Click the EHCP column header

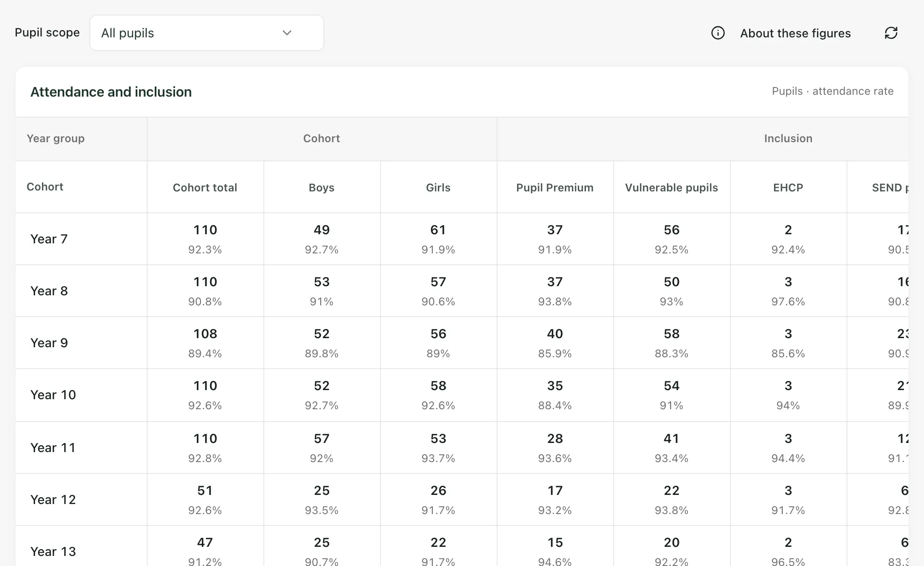tap(788, 187)
